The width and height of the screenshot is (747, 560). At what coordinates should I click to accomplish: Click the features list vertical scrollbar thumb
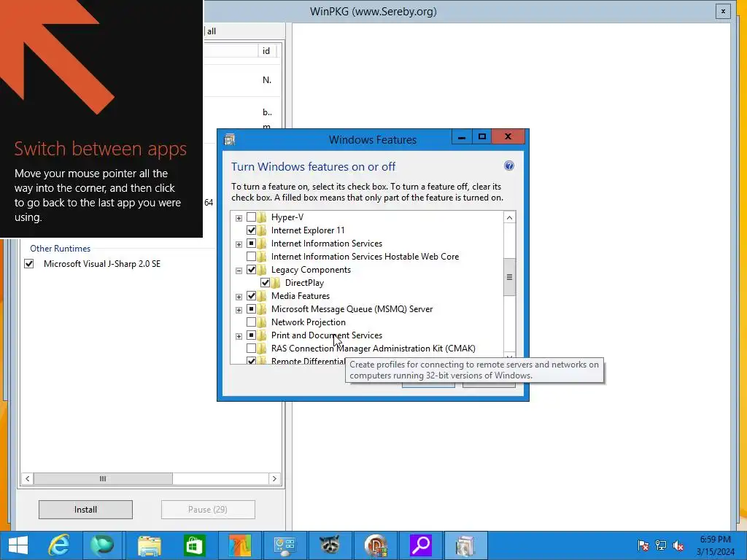(x=509, y=277)
